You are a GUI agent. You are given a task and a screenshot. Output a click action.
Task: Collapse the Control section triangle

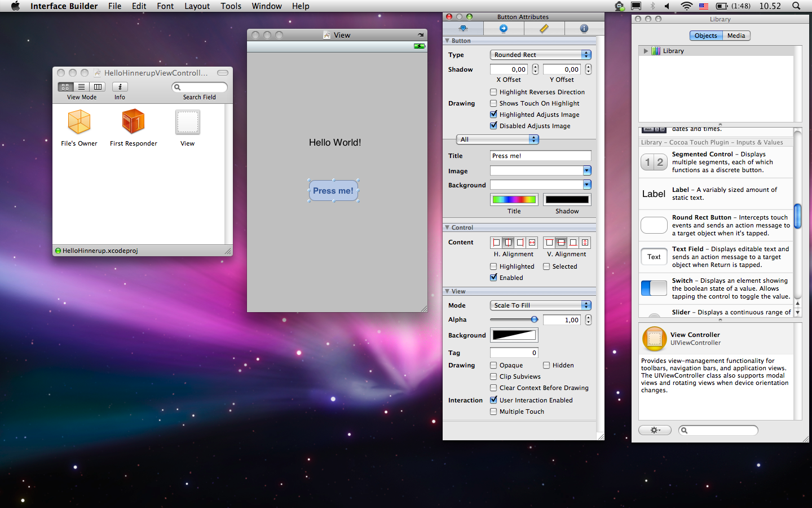447,227
